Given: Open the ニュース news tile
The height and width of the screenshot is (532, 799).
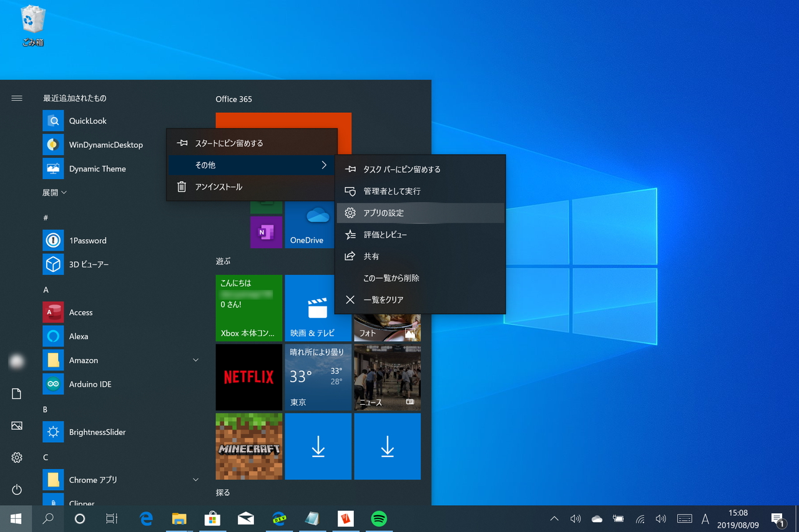Looking at the screenshot, I should click(387, 377).
